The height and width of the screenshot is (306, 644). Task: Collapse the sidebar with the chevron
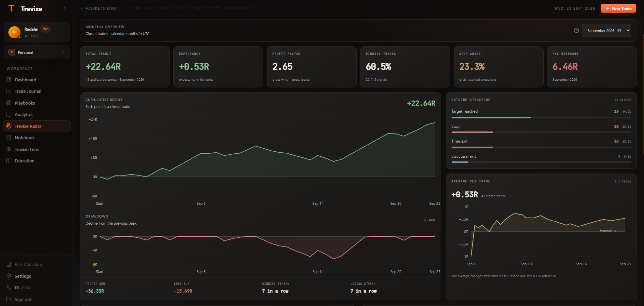(64, 8)
